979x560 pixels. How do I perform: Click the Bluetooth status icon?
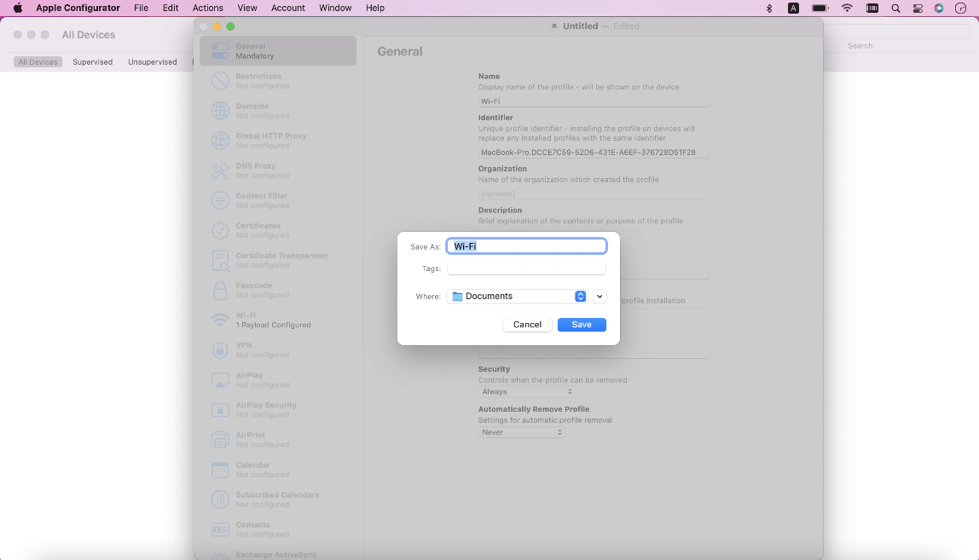(x=769, y=9)
